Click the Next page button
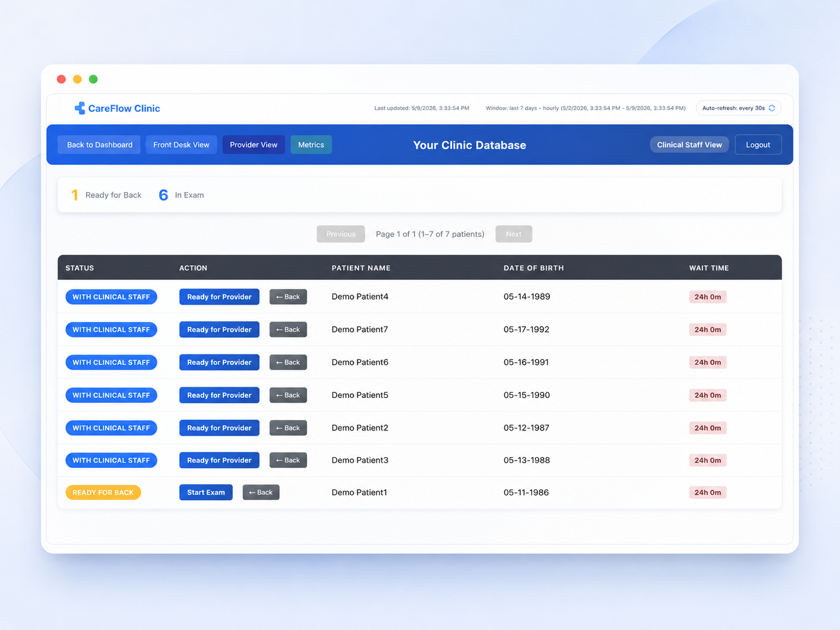The width and height of the screenshot is (840, 630). click(513, 234)
